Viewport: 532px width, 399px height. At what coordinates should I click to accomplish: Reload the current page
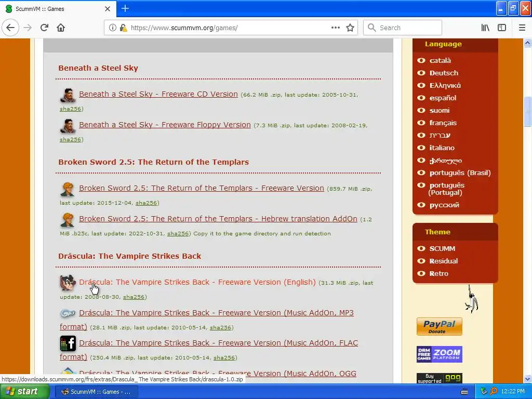click(44, 28)
